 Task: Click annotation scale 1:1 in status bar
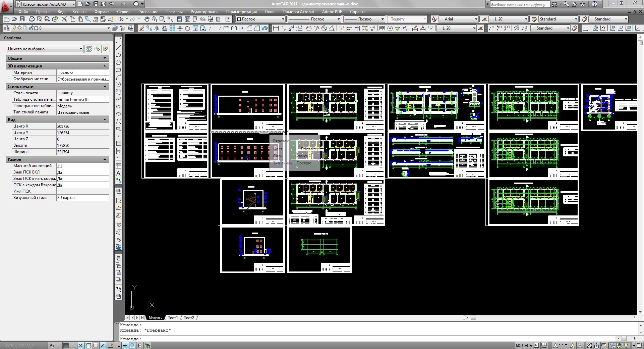click(561, 345)
